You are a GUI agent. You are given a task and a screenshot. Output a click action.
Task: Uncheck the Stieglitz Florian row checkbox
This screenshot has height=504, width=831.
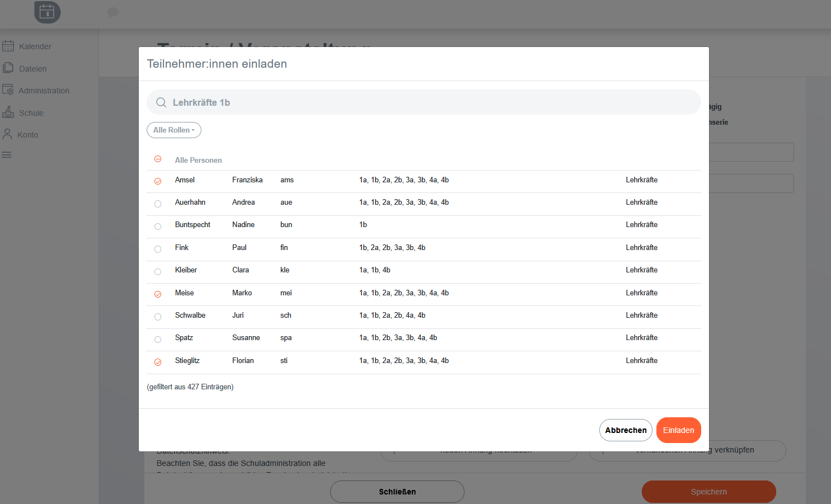point(158,362)
